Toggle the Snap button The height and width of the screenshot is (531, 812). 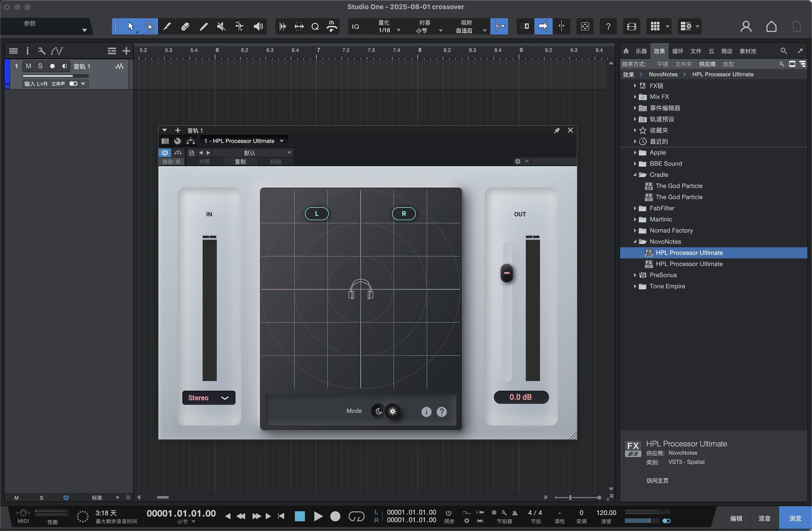(499, 26)
